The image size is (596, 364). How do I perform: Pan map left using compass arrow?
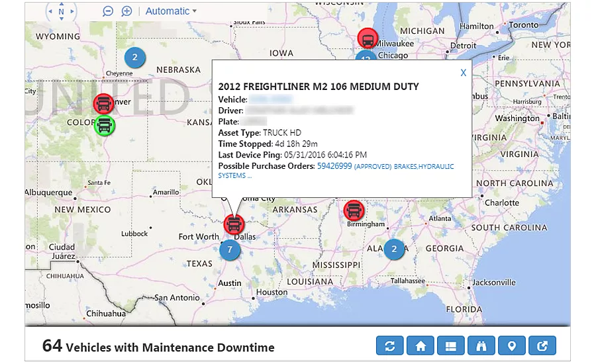pos(50,11)
